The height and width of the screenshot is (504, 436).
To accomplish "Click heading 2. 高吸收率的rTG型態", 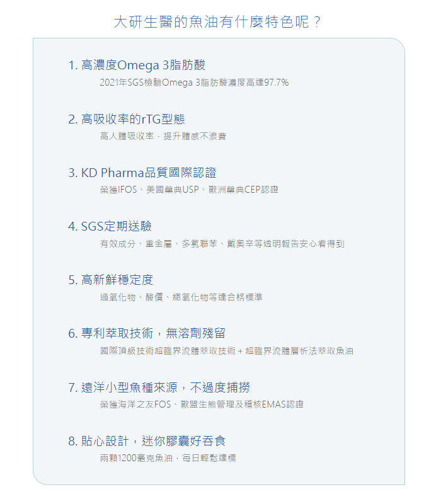I will tap(126, 119).
